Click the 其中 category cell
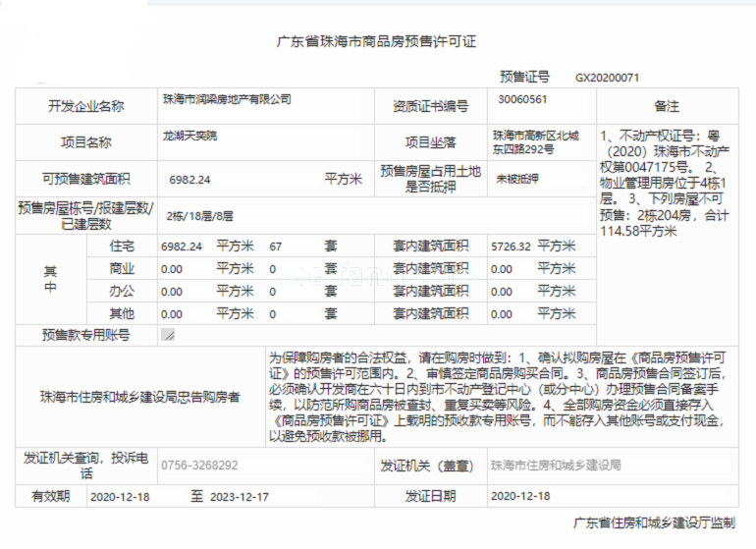This screenshot has height=549, width=756. [x=50, y=279]
